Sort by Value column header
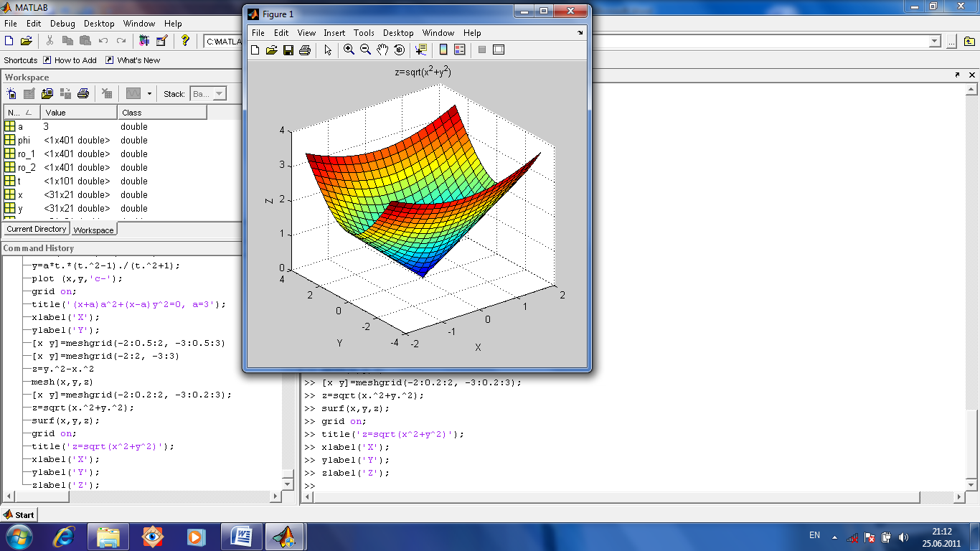This screenshot has height=551, width=980. point(79,112)
